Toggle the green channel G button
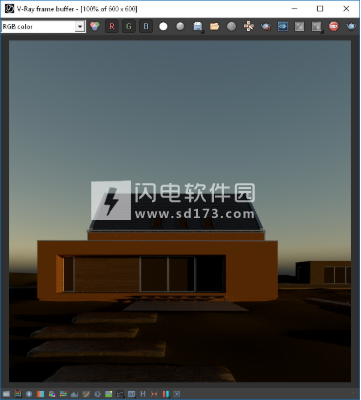 [x=129, y=27]
